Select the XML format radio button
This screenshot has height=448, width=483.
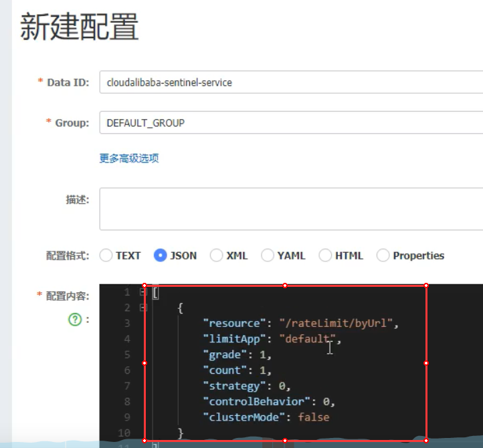pos(216,255)
